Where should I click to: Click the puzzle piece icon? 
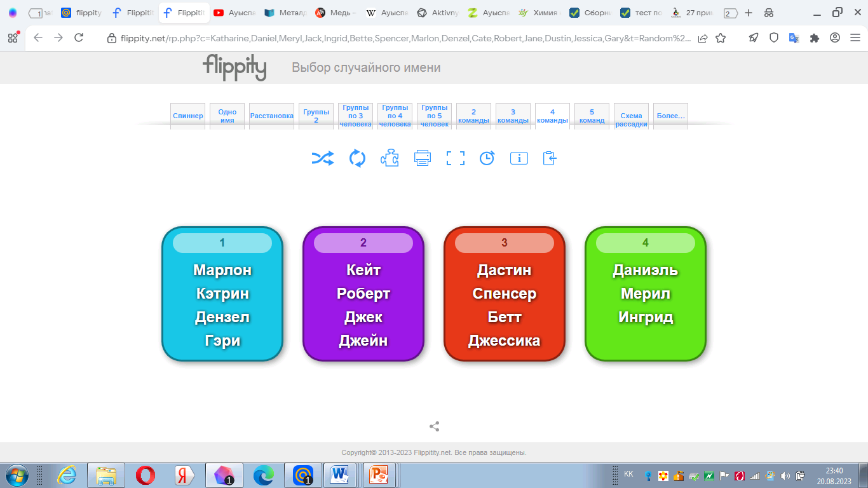[390, 158]
